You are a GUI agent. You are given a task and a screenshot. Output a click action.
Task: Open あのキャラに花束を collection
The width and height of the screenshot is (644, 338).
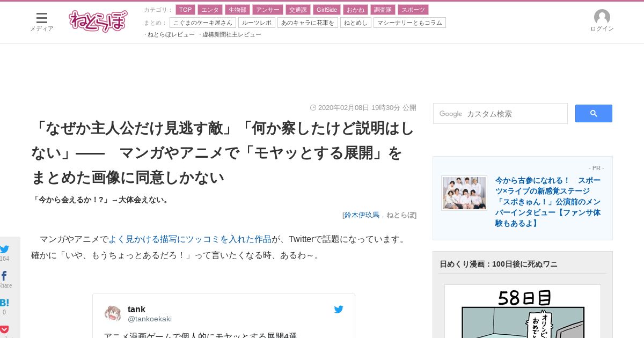(308, 23)
